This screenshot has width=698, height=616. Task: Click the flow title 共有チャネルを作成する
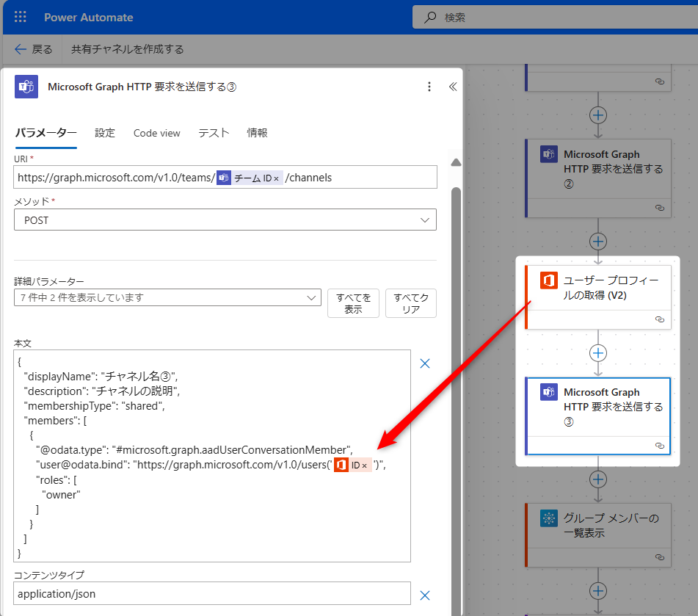click(x=127, y=49)
